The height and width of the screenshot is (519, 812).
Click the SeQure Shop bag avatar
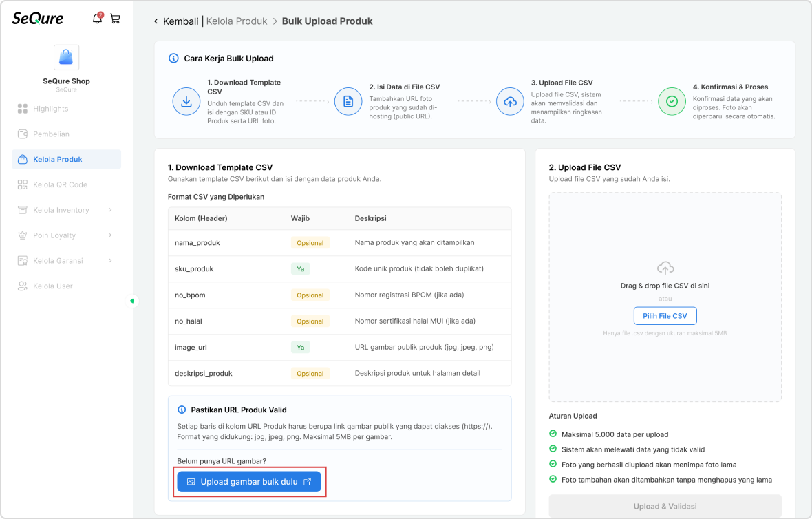66,57
